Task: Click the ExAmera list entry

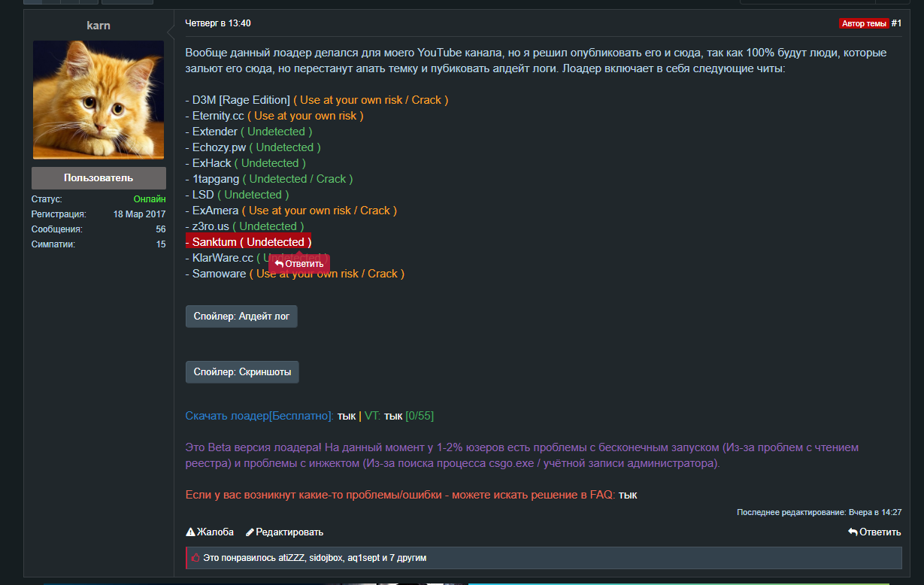Action: pos(291,211)
